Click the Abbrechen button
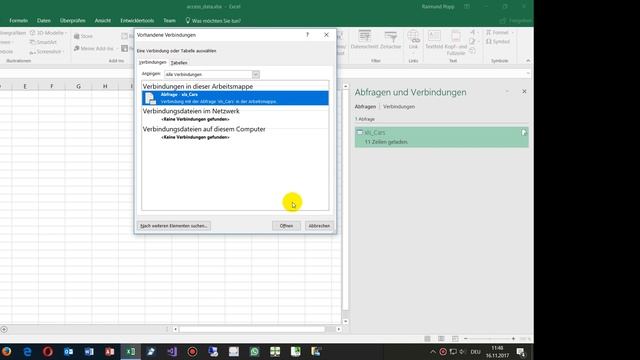 [319, 226]
